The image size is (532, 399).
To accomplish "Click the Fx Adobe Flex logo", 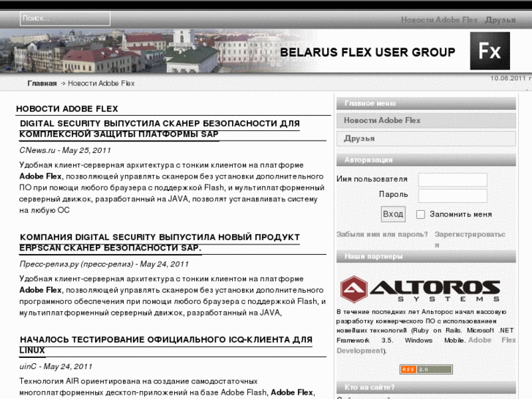I will (490, 51).
